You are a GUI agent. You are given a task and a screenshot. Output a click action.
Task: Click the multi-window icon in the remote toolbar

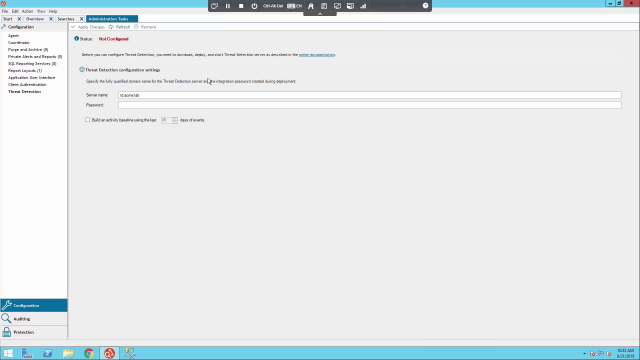pos(214,6)
